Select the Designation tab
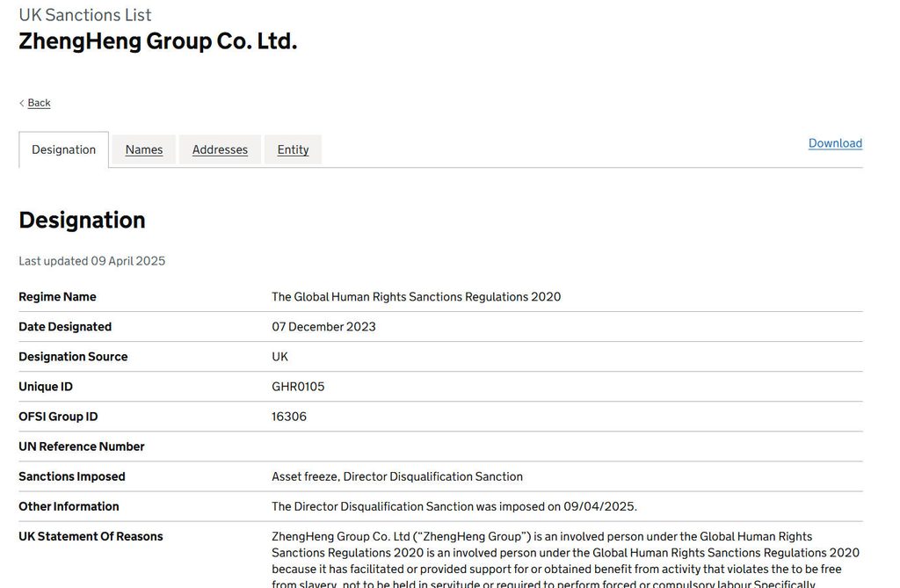This screenshot has height=588, width=900. tap(63, 150)
